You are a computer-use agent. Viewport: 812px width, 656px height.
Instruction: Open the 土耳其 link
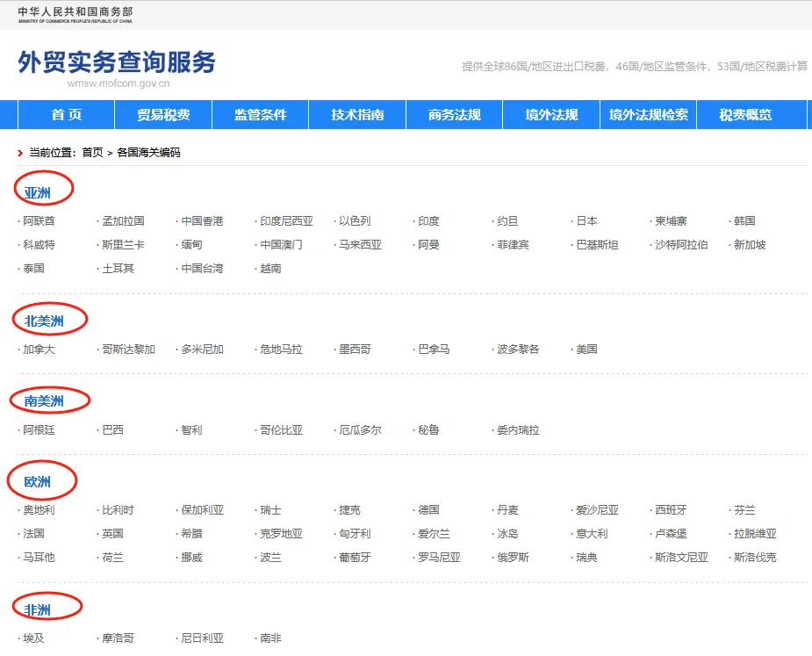point(119,269)
